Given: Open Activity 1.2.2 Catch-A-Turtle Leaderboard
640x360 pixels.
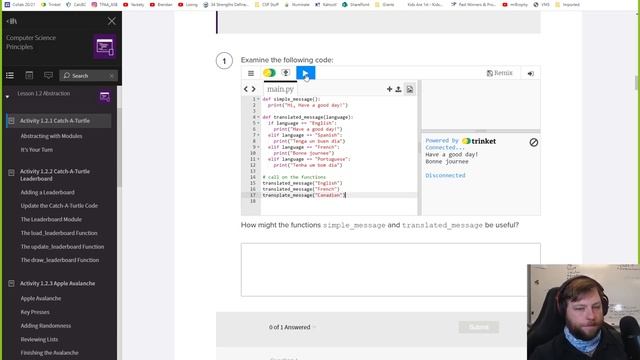Looking at the screenshot, I should tap(55, 175).
